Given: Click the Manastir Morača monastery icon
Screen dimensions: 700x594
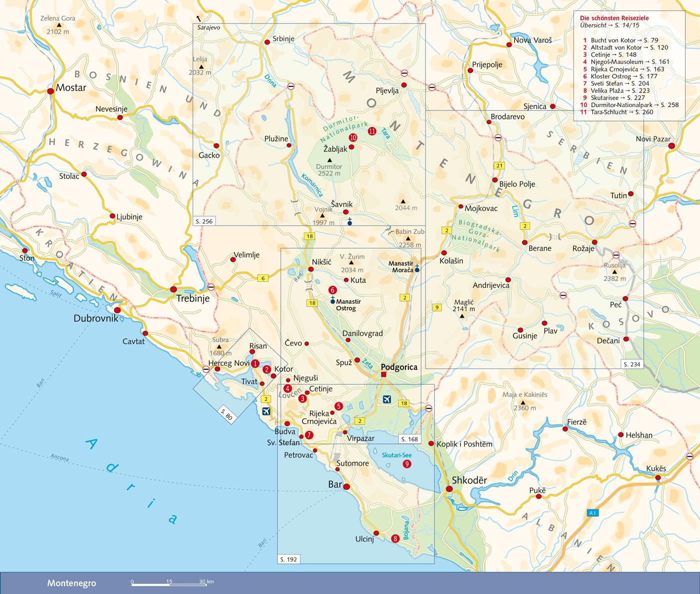Looking at the screenshot, I should [x=417, y=269].
